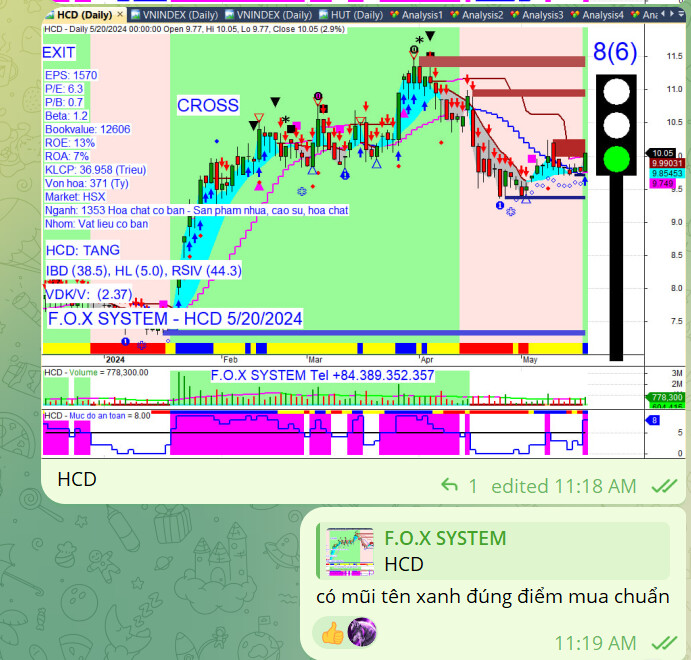Click the P/E: 6.3 text
This screenshot has height=660, width=691.
64,89
